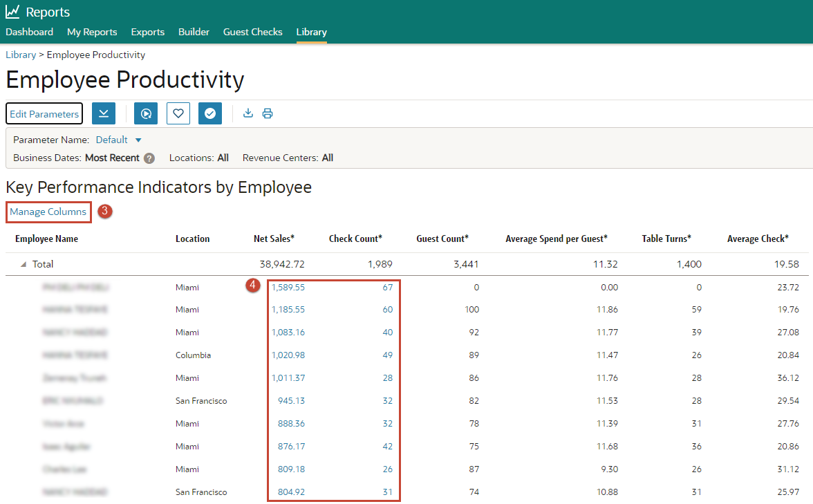This screenshot has height=504, width=813.
Task: Download the report with the download icon
Action: pos(247,113)
